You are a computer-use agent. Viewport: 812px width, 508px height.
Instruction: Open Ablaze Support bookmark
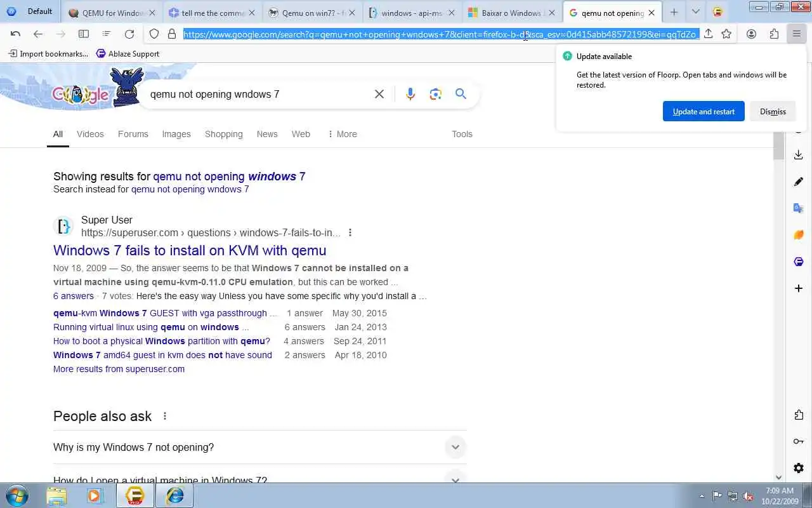pyautogui.click(x=128, y=53)
